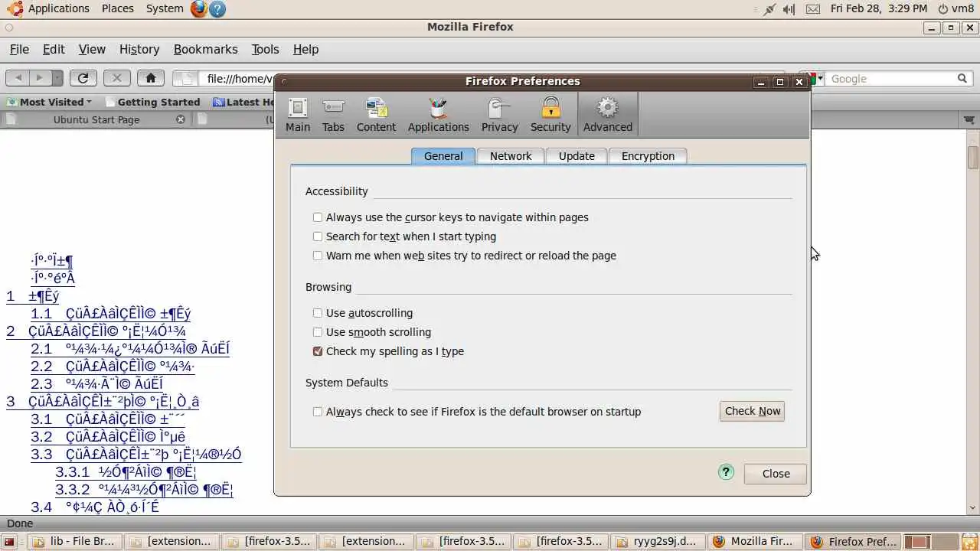980x551 pixels.
Task: Click the stop loading button
Action: (116, 77)
